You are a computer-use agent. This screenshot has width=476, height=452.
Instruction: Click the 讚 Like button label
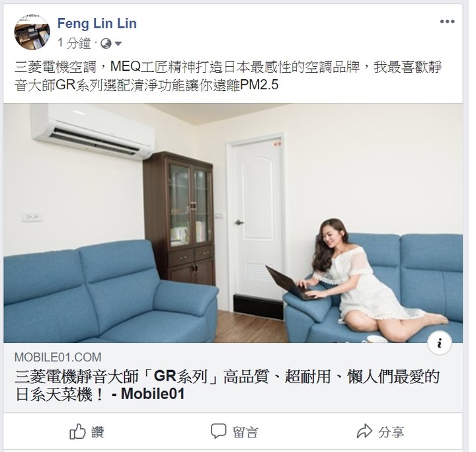coord(98,432)
